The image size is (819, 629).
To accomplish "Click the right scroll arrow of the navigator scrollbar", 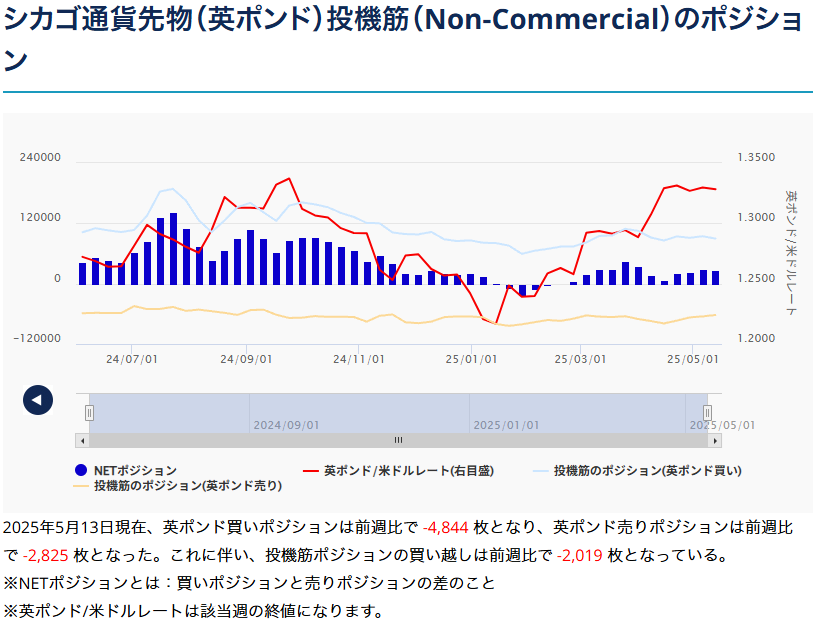I will coord(713,440).
